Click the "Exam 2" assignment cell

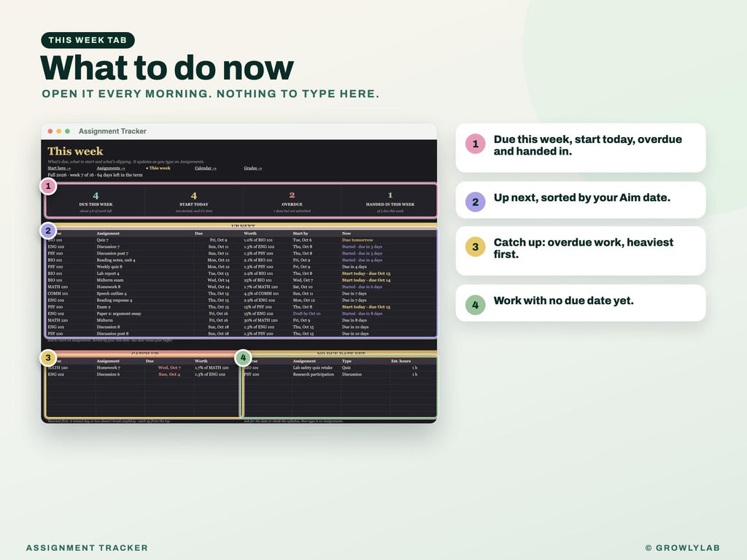(104, 307)
